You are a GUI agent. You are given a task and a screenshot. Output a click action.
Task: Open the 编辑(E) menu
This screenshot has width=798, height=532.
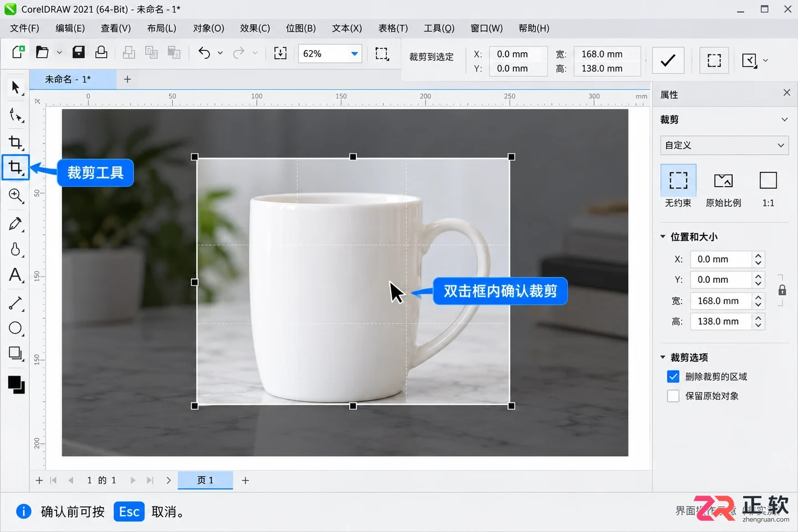click(x=70, y=28)
